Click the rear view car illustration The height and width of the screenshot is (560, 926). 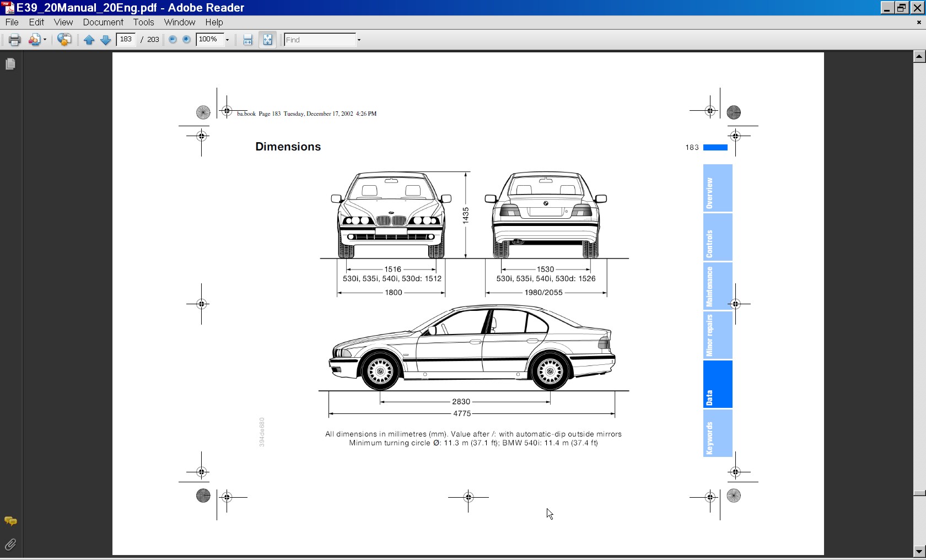(546, 214)
